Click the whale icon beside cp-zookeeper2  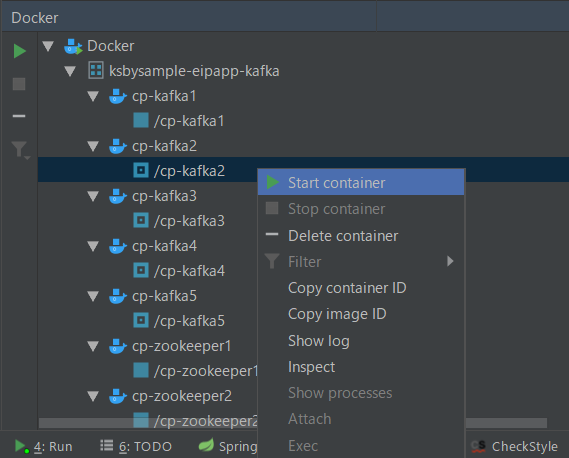(x=118, y=396)
